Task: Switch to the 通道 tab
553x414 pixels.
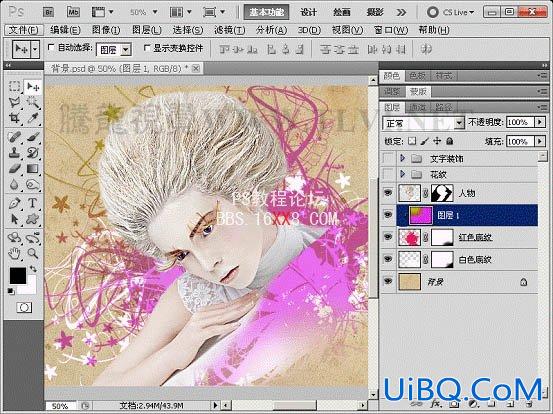Action: click(x=419, y=107)
